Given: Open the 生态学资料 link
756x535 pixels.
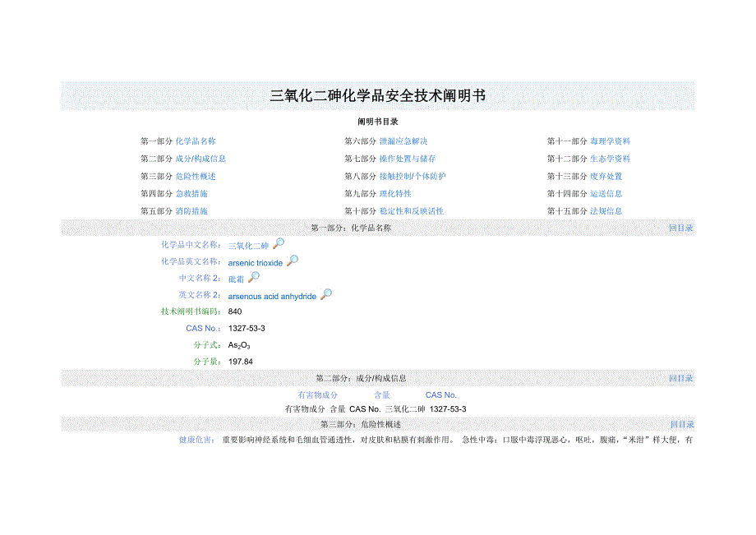Looking at the screenshot, I should [x=610, y=159].
